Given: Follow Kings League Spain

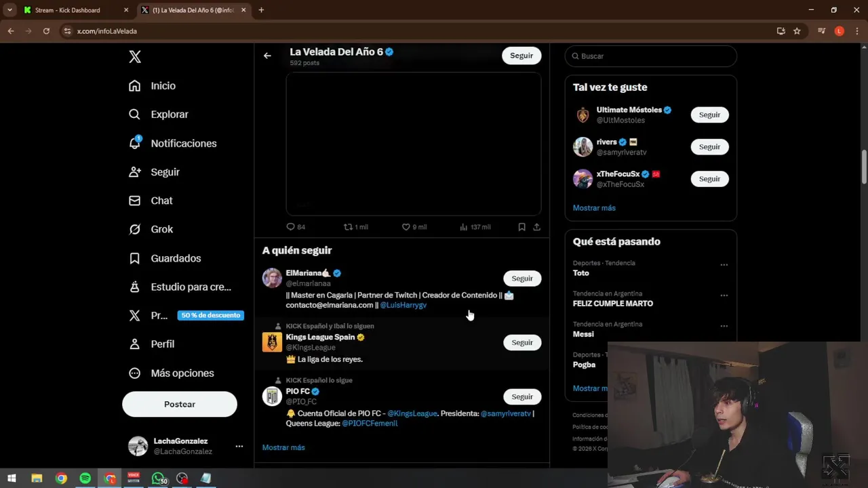Looking at the screenshot, I should tap(522, 342).
